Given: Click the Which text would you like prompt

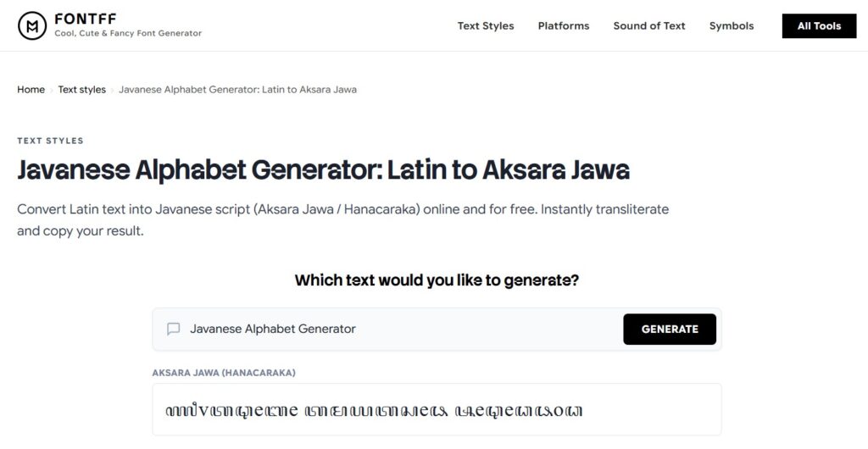Looking at the screenshot, I should (437, 280).
